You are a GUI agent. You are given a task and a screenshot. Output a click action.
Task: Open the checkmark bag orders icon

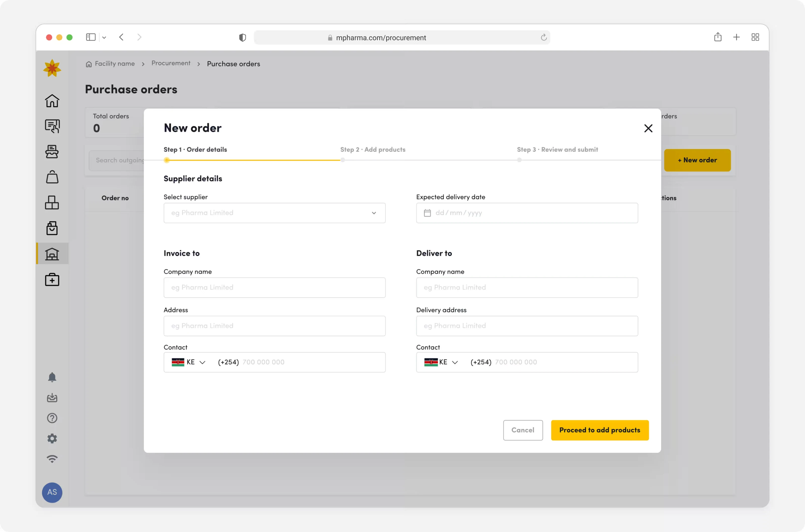[52, 228]
